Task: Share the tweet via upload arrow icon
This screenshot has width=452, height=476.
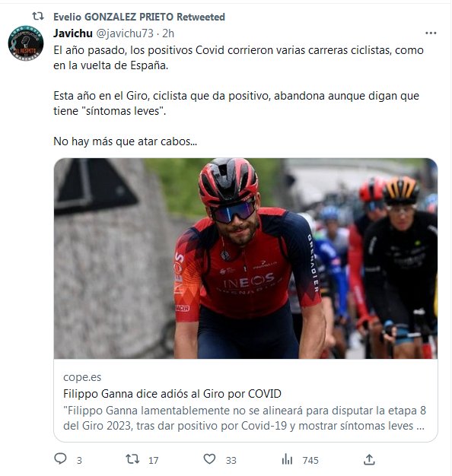Action: [369, 459]
